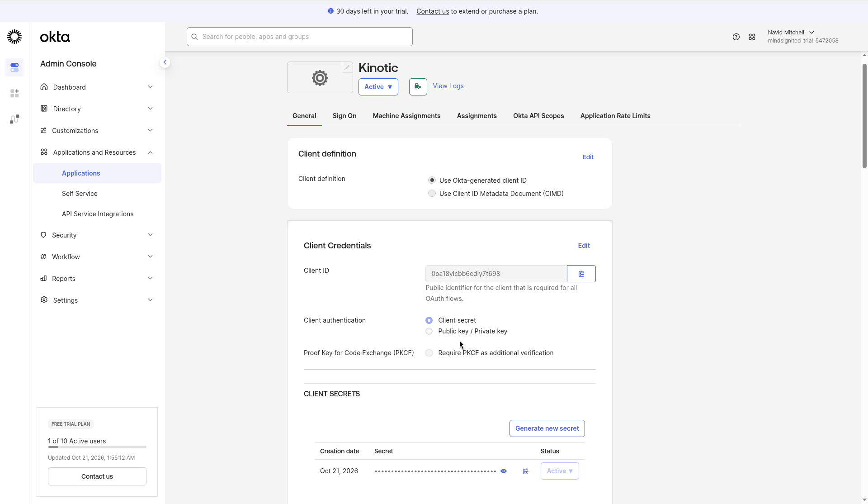Click the Settings gear icon in sidebar
The height and width of the screenshot is (504, 868).
(44, 300)
